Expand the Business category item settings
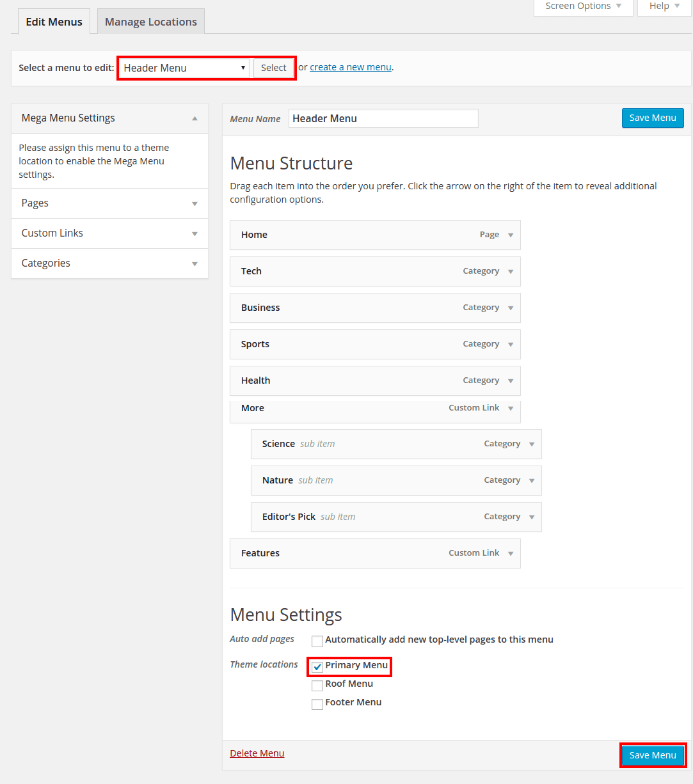 tap(510, 308)
